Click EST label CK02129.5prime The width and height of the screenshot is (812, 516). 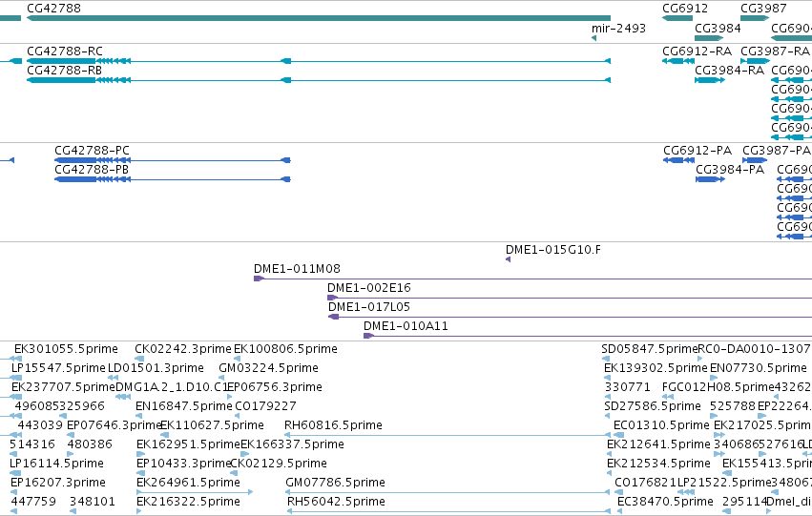[279, 464]
